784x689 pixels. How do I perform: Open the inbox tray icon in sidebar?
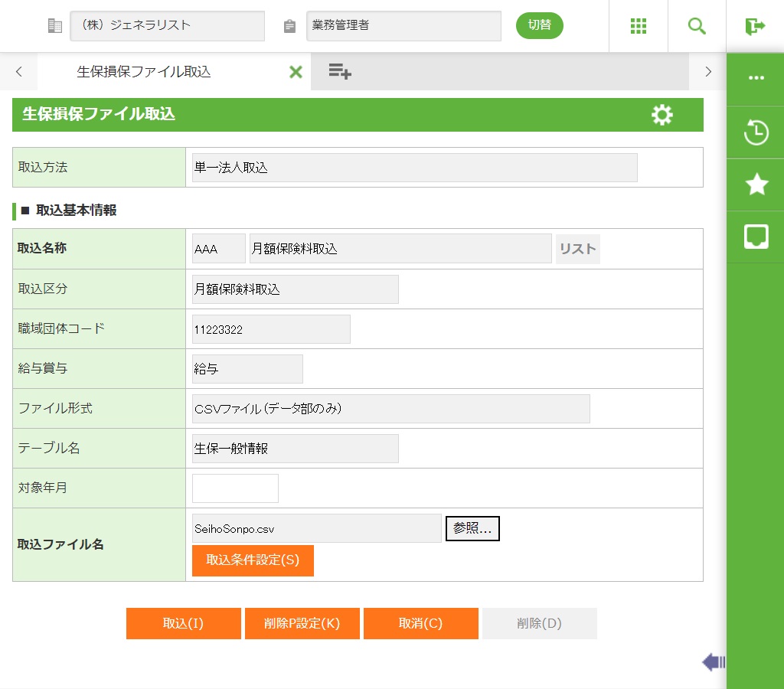[x=756, y=237]
